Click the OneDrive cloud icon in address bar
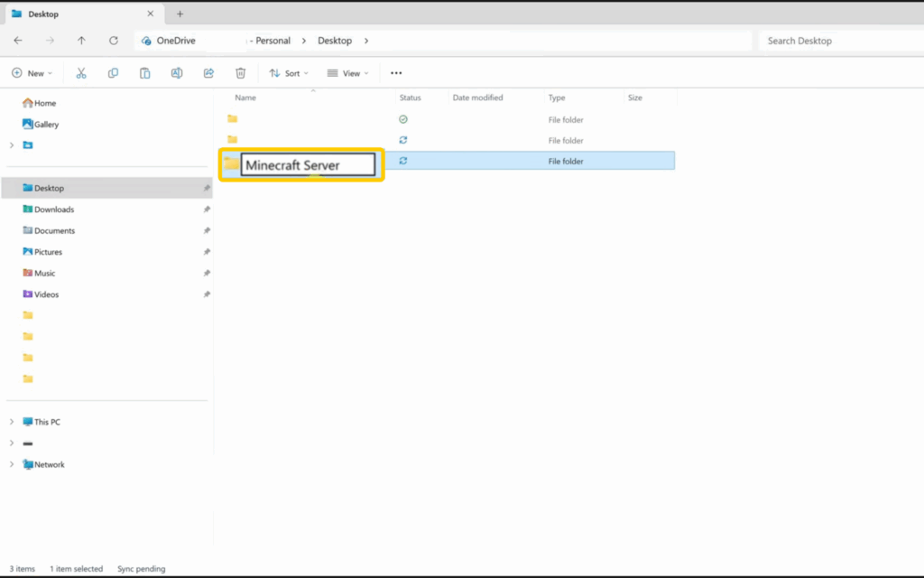Screen dimensions: 924x578 (x=146, y=41)
